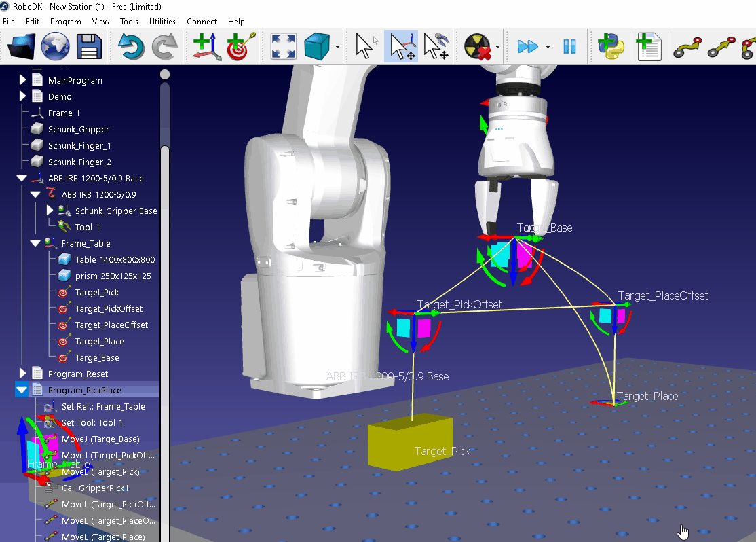756x542 pixels.
Task: Add a reference frame
Action: click(207, 46)
